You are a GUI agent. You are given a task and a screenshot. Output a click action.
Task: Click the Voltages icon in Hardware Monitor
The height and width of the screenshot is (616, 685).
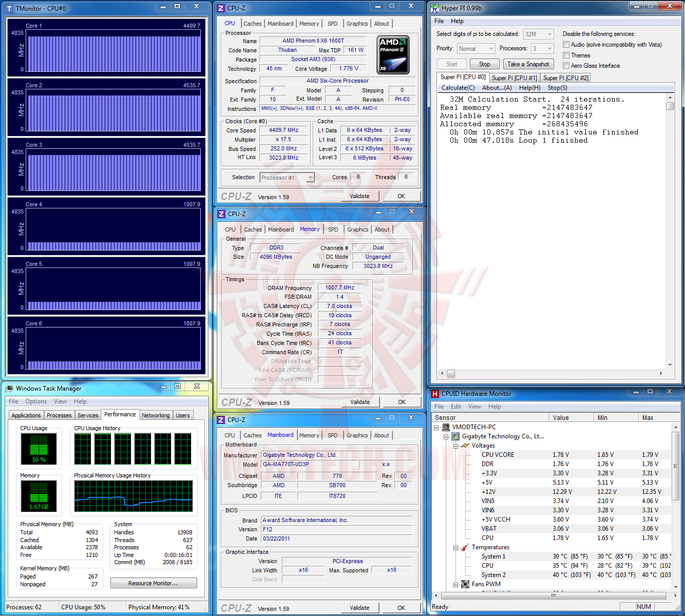[465, 446]
